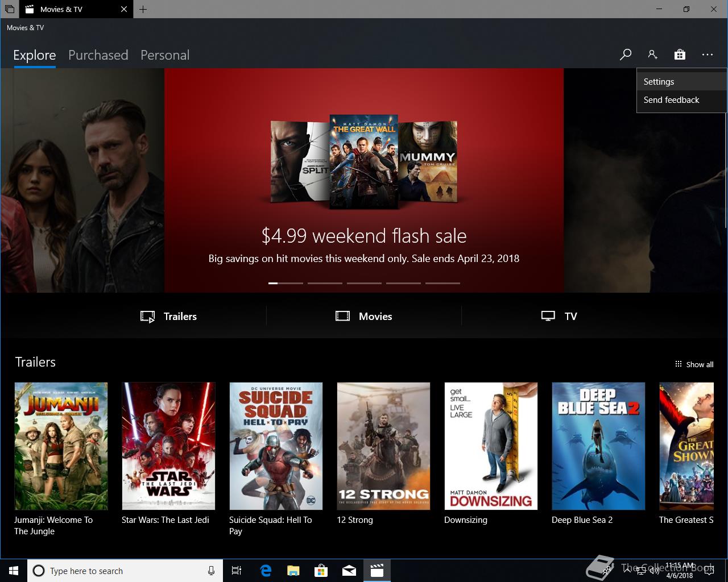Select the second carousel page indicator

point(325,283)
